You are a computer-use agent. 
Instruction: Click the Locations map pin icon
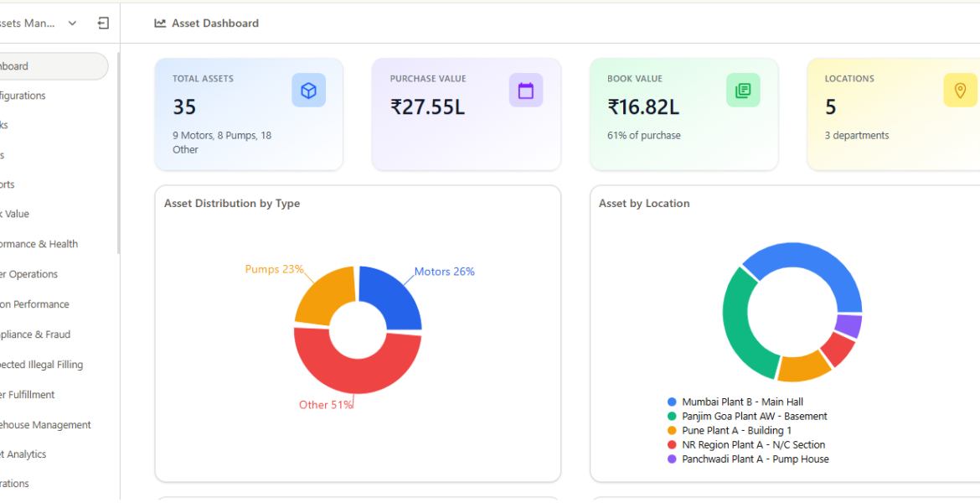tap(960, 91)
